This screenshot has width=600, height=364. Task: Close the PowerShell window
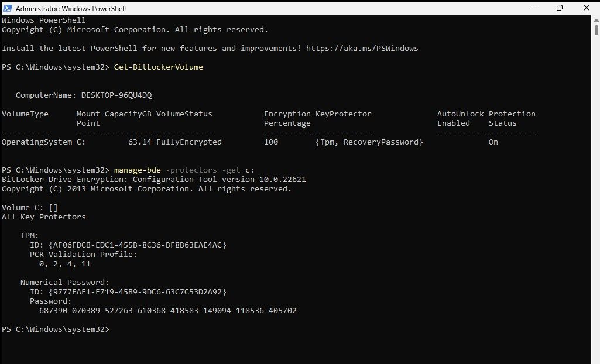pyautogui.click(x=586, y=8)
